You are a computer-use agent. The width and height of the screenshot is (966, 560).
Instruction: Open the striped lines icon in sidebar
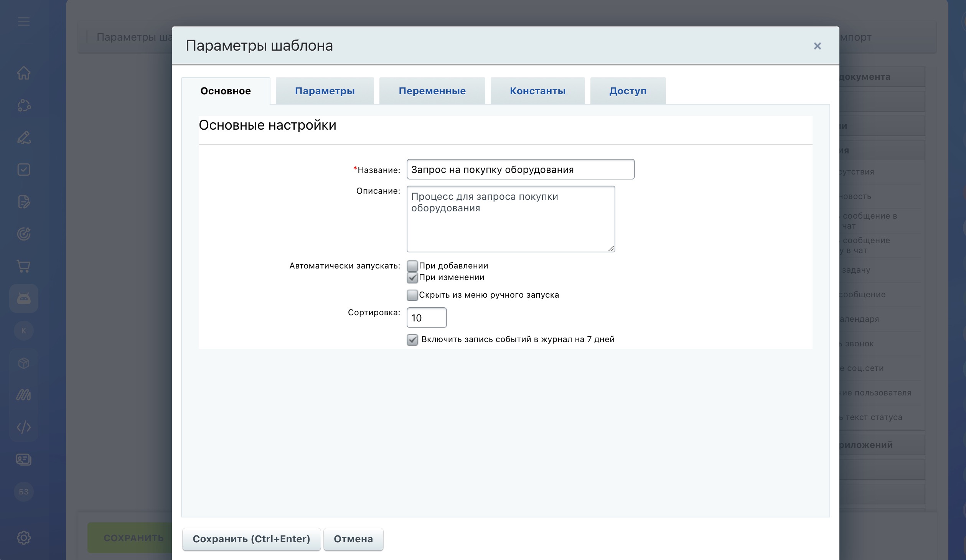(x=24, y=395)
